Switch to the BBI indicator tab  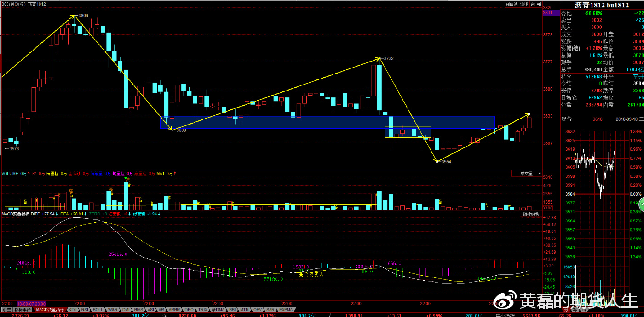(232, 310)
